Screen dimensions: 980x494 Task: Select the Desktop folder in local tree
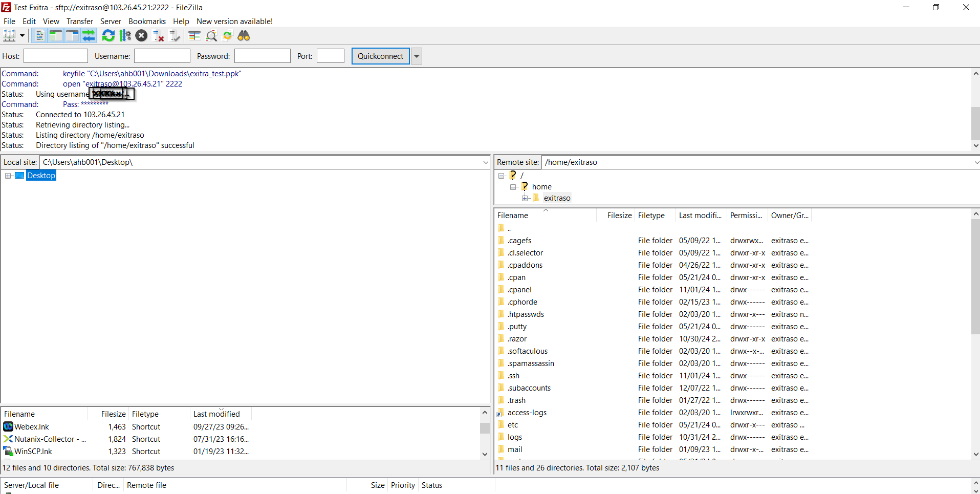tap(41, 176)
